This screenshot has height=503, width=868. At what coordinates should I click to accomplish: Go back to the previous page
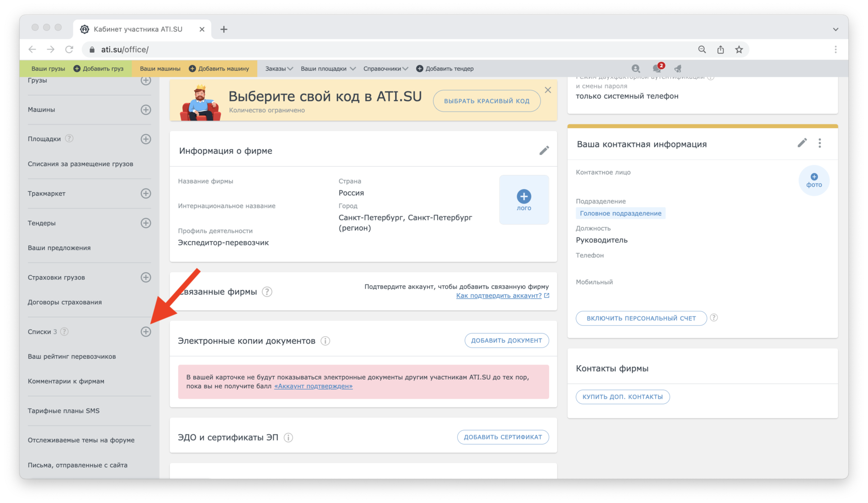point(33,50)
